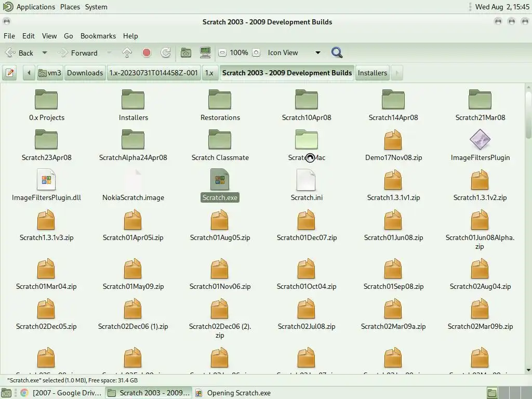Switch to Opening Scratch.exe taskbar window
The image size is (532, 399).
[233, 393]
